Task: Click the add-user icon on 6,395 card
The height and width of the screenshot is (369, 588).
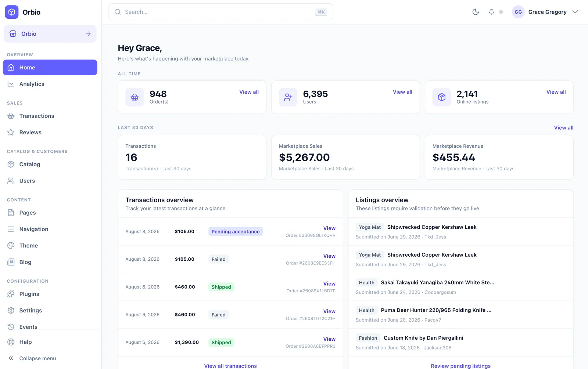Action: click(288, 97)
